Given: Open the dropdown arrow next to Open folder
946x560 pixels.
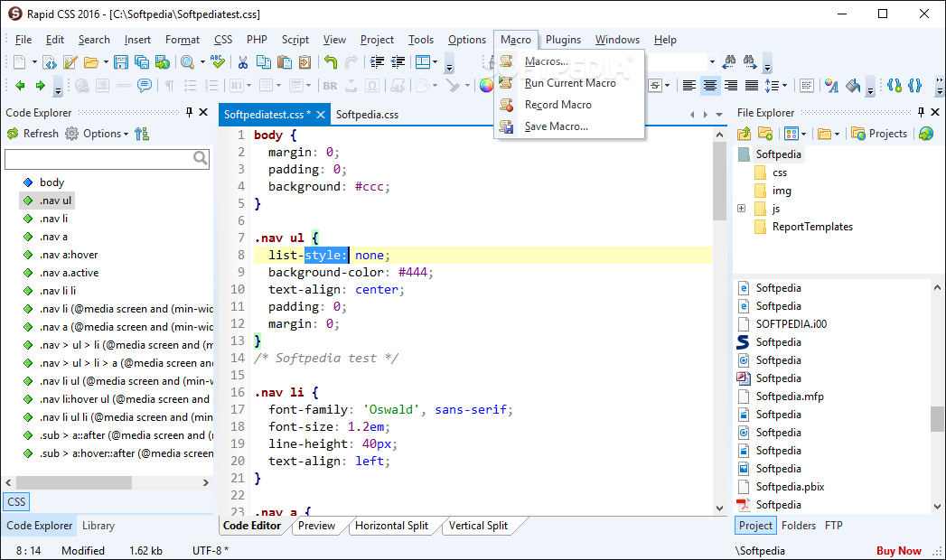Looking at the screenshot, I should point(107,62).
